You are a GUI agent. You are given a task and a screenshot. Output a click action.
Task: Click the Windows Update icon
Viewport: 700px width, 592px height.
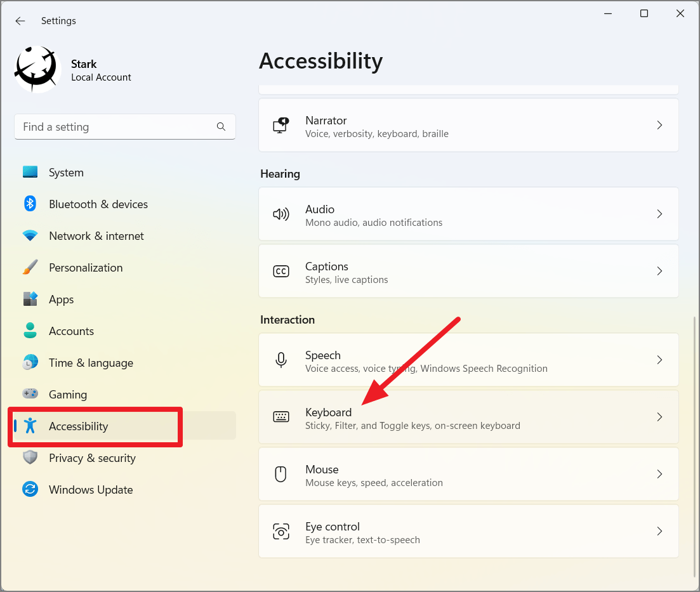coord(30,489)
